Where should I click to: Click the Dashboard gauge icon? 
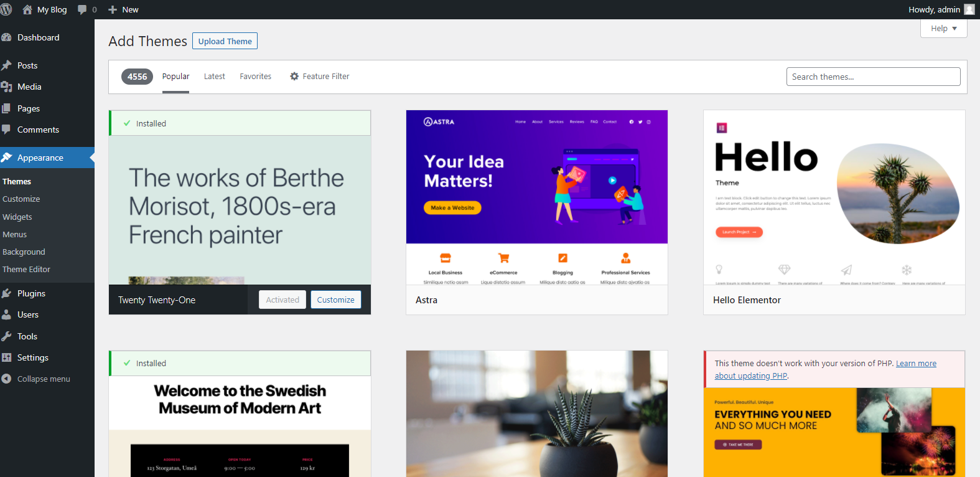7,37
